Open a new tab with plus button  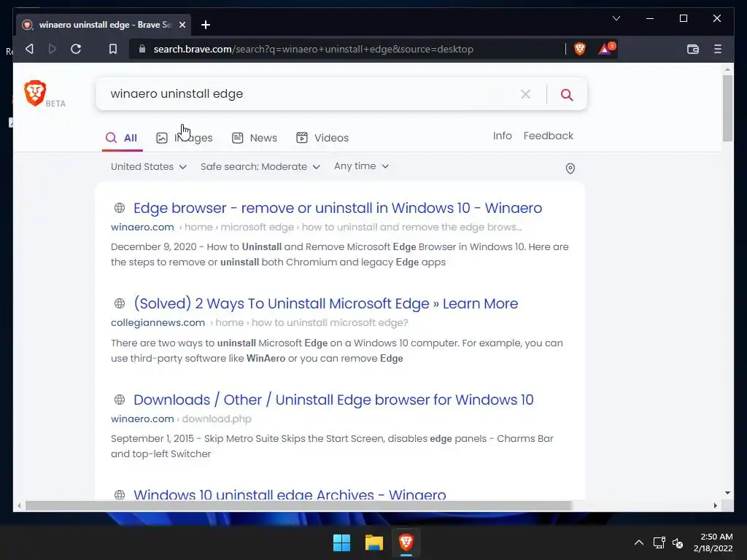[206, 25]
